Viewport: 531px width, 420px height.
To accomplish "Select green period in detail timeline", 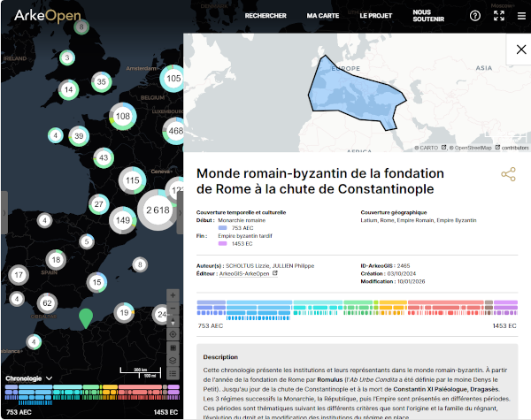I will pos(358,302).
